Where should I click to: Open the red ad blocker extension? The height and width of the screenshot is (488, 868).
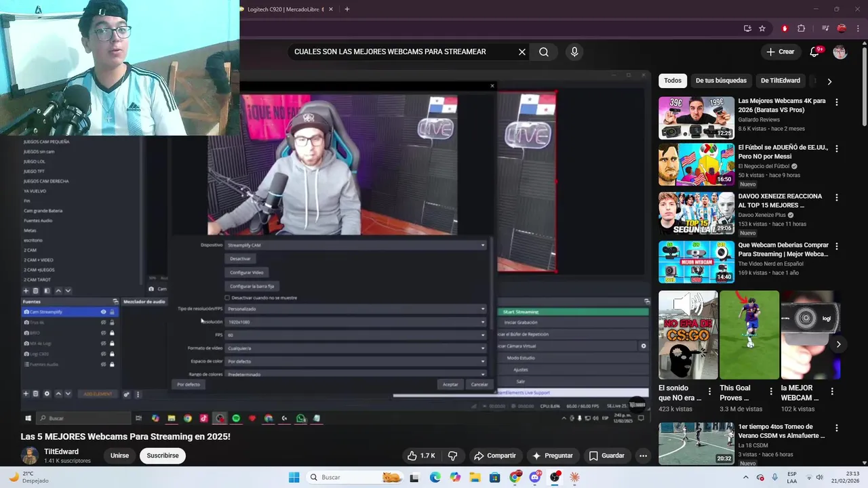[x=785, y=28]
